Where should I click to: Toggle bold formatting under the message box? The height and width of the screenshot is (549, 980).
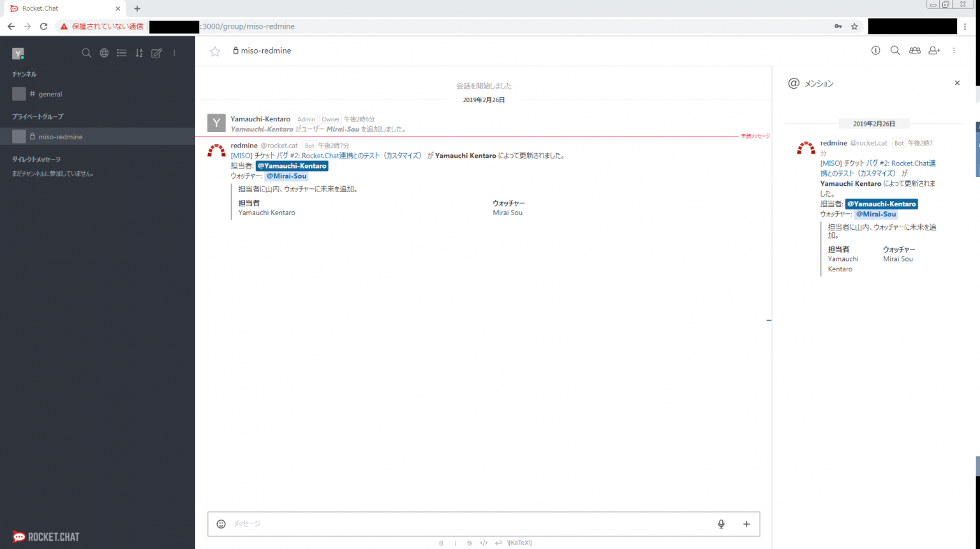tap(441, 543)
